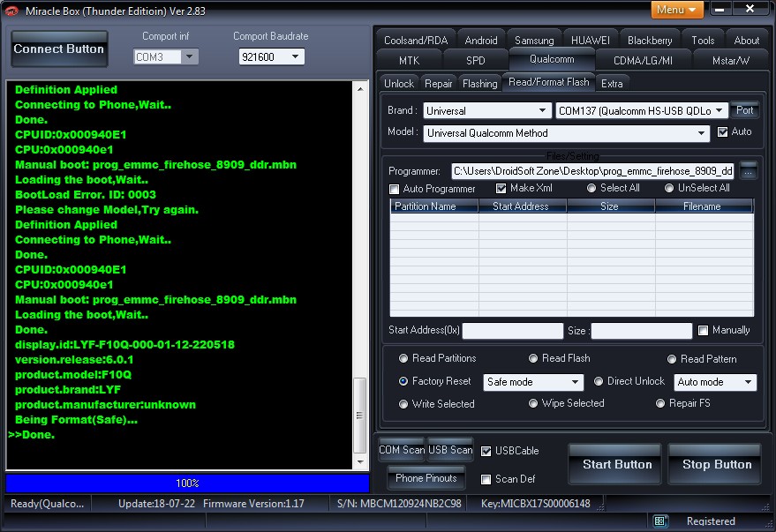Click the Stop Button

click(716, 464)
